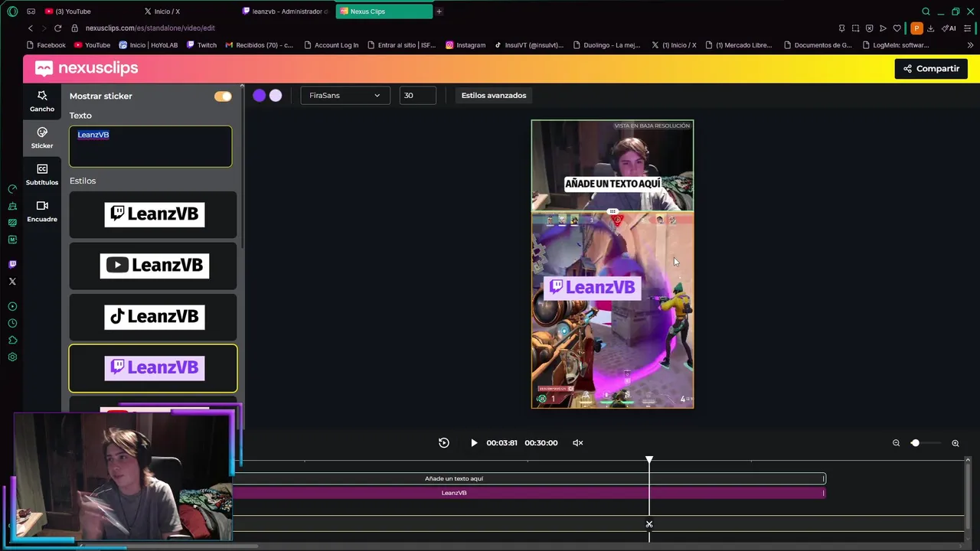Open the Opera menu icon
Image resolution: width=980 pixels, height=551 pixels.
12,11
